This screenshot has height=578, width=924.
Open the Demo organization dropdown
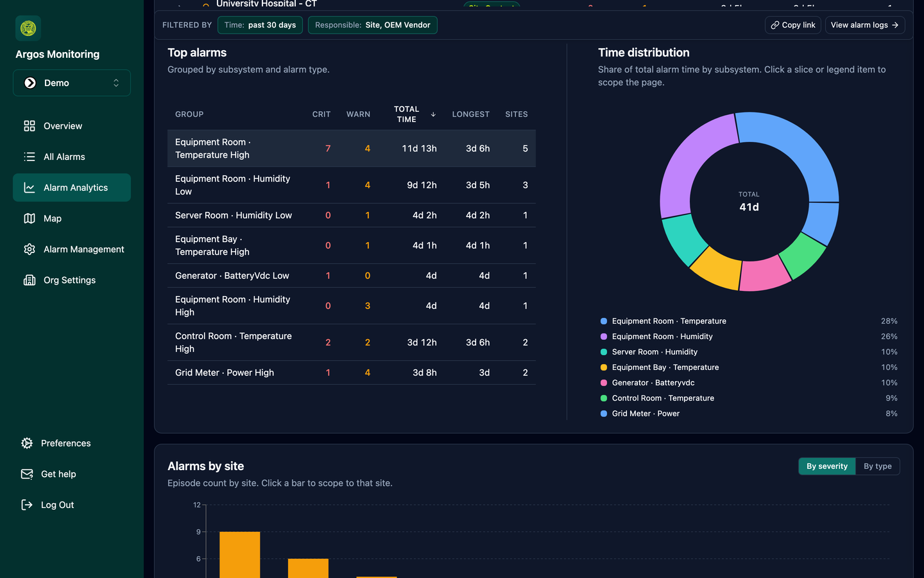pos(72,83)
